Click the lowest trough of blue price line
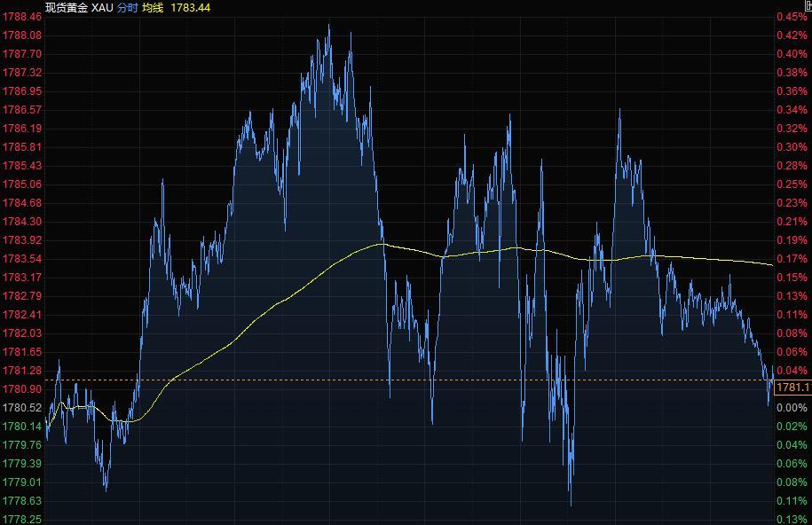The height and width of the screenshot is (525, 812). click(571, 504)
